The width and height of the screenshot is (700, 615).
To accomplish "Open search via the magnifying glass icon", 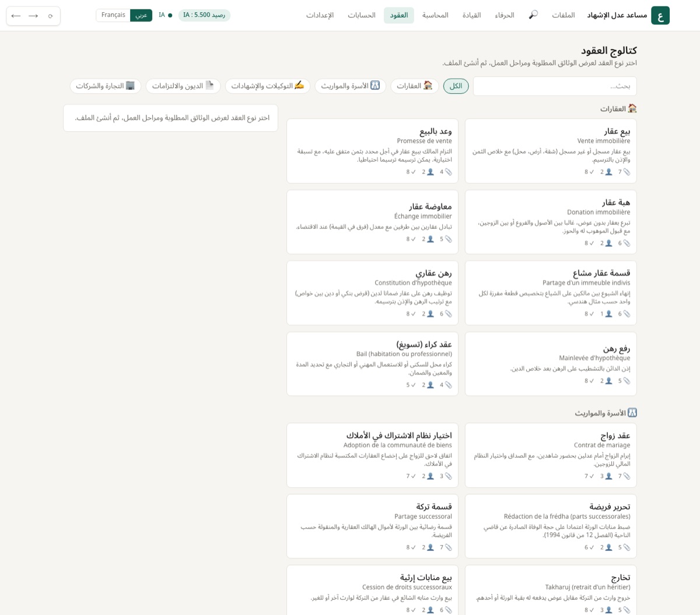I will tap(533, 15).
